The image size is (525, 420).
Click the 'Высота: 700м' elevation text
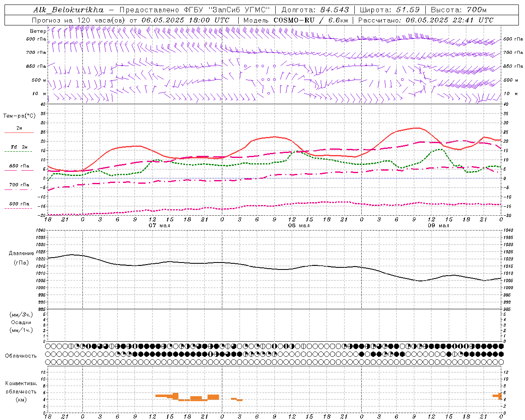[x=459, y=10]
